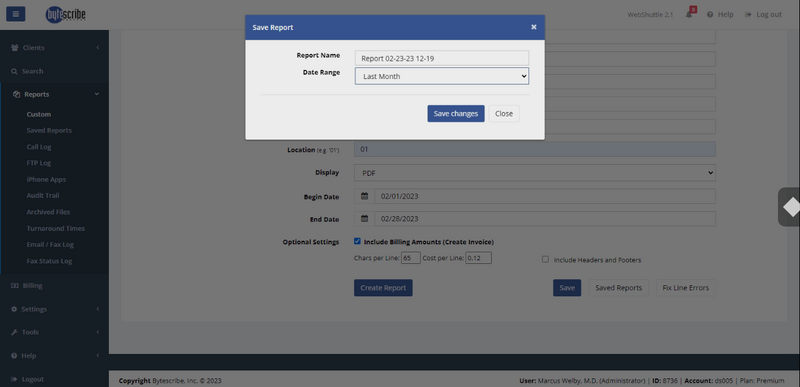Click WebShuttle 2.1 text
Screen dimensions: 800x387
[650, 14]
